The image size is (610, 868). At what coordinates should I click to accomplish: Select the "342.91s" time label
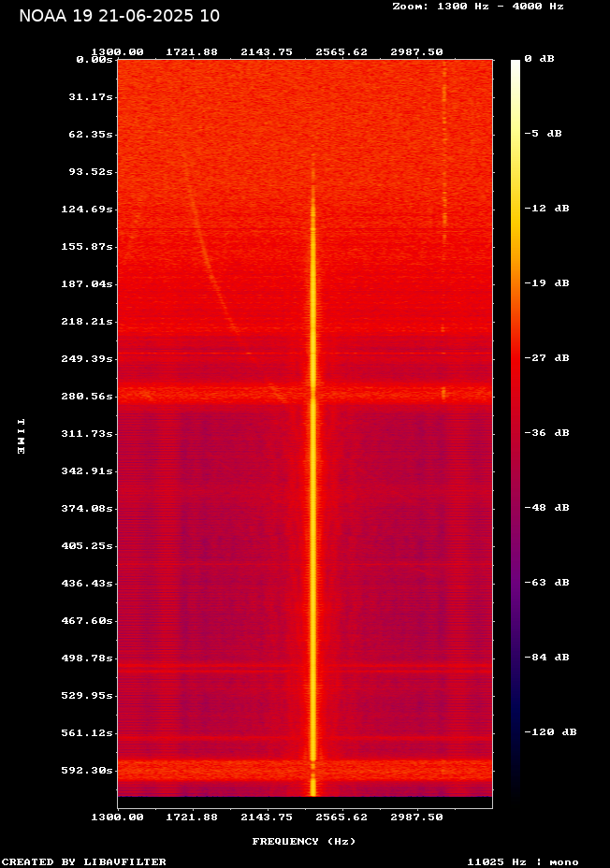pyautogui.click(x=87, y=471)
